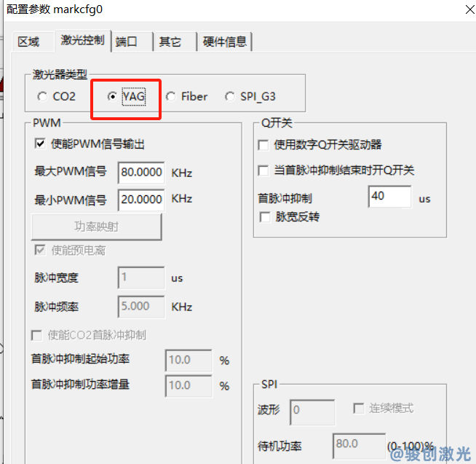Click the 脉冲宽度 input field
Viewport: 476px width, 464px height.
141,278
